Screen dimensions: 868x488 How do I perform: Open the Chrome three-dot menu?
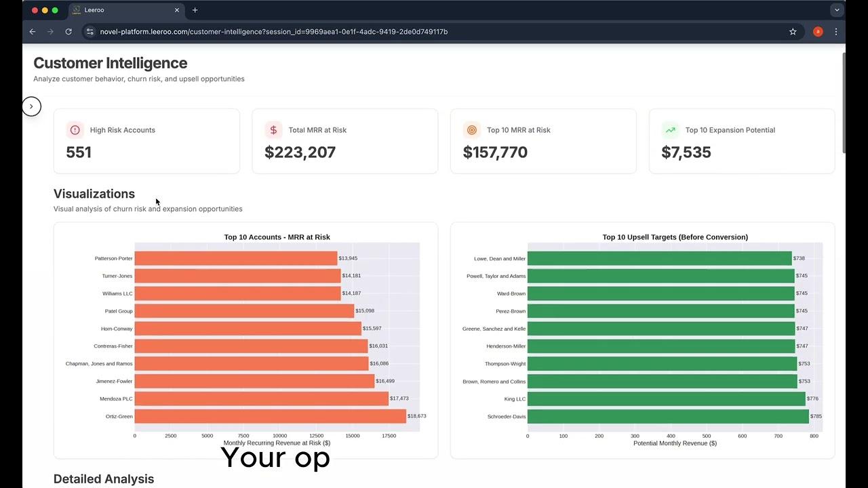(x=836, y=32)
